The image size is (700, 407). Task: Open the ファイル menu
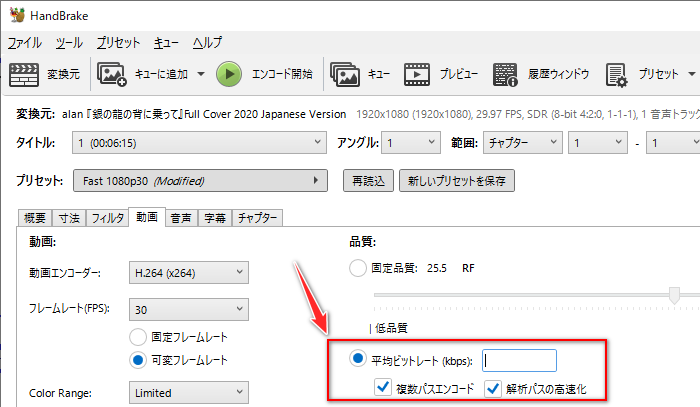click(25, 43)
